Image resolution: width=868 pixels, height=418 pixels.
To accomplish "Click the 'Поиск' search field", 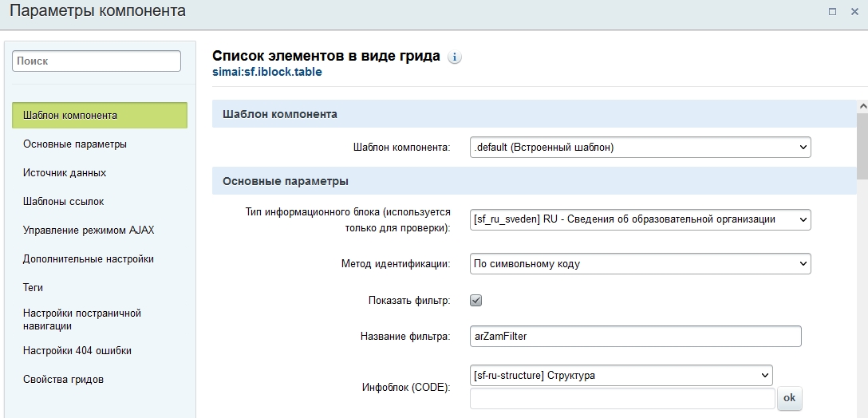I will click(97, 61).
